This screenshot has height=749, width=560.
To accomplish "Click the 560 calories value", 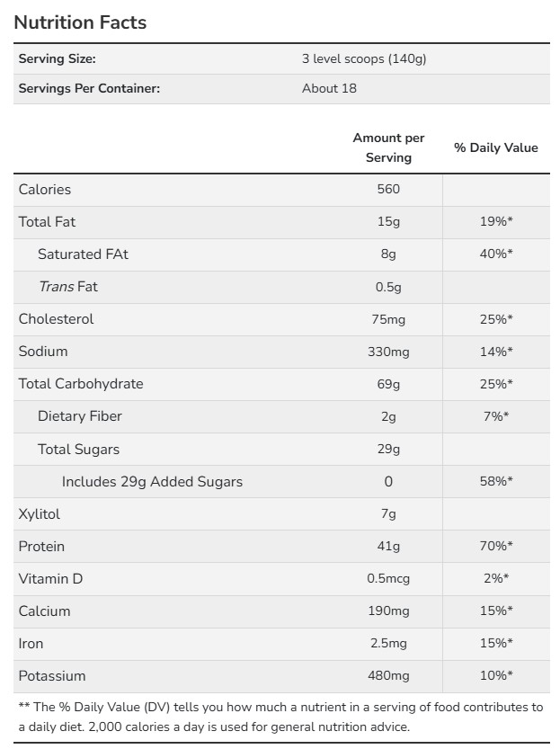I will point(388,190).
